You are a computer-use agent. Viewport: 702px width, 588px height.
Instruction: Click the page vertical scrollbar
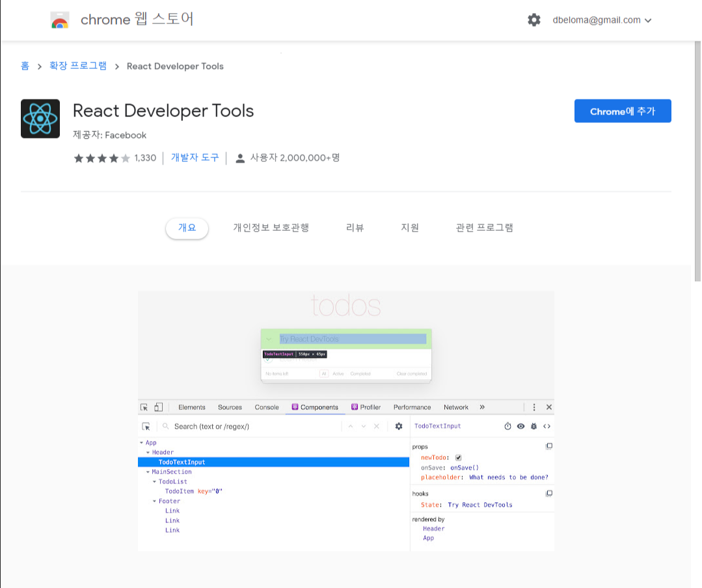697,161
